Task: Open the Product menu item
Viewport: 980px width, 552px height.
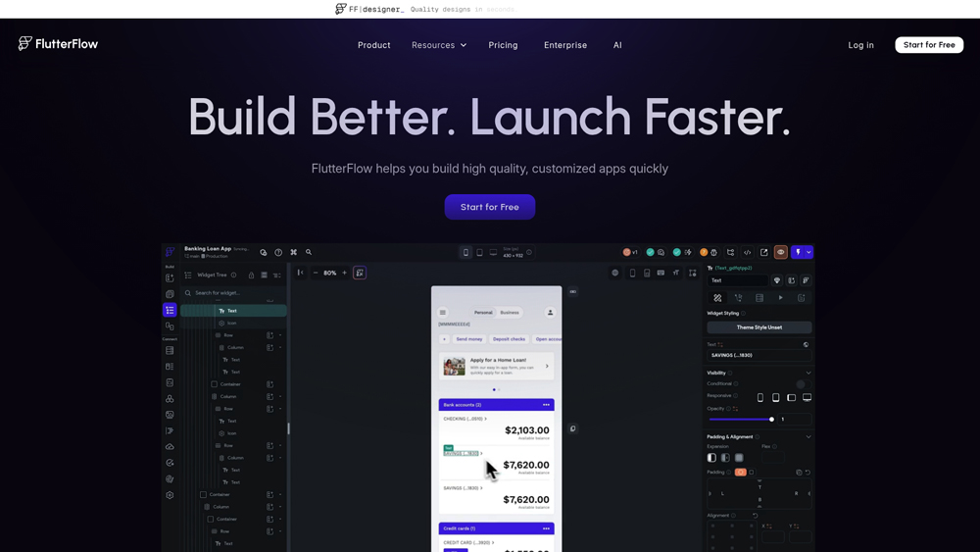Action: 373,45
